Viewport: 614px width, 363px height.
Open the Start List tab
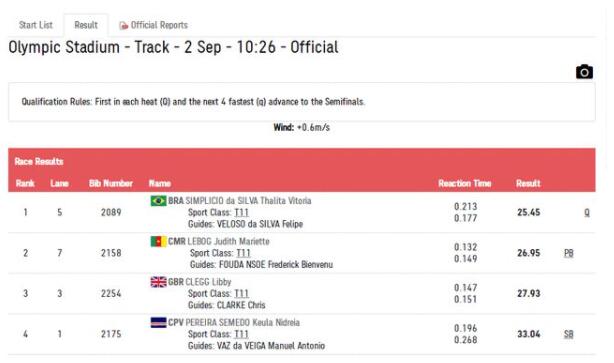[36, 25]
